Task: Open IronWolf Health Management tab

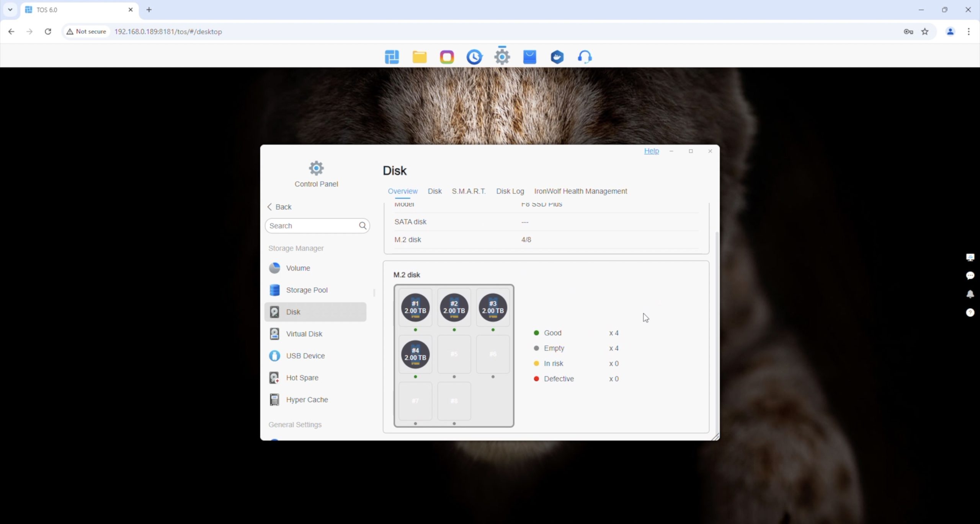Action: (x=580, y=191)
